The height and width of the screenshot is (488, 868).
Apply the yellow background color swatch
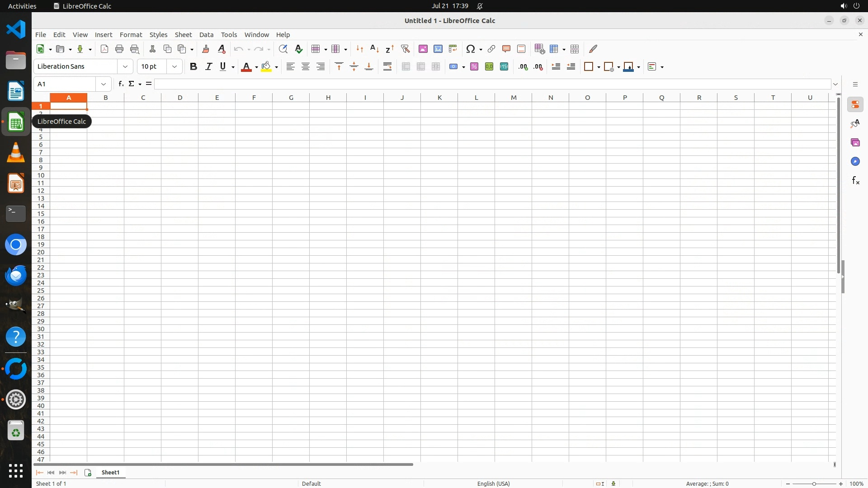[x=266, y=67]
